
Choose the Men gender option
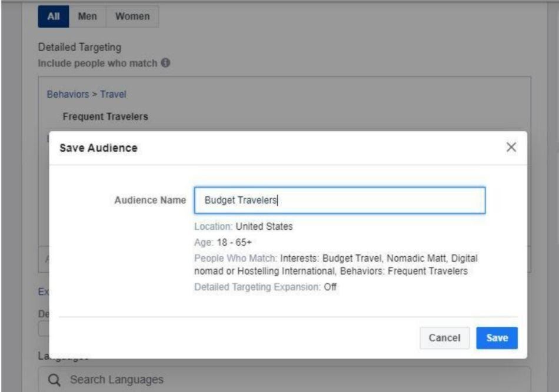[x=87, y=16]
